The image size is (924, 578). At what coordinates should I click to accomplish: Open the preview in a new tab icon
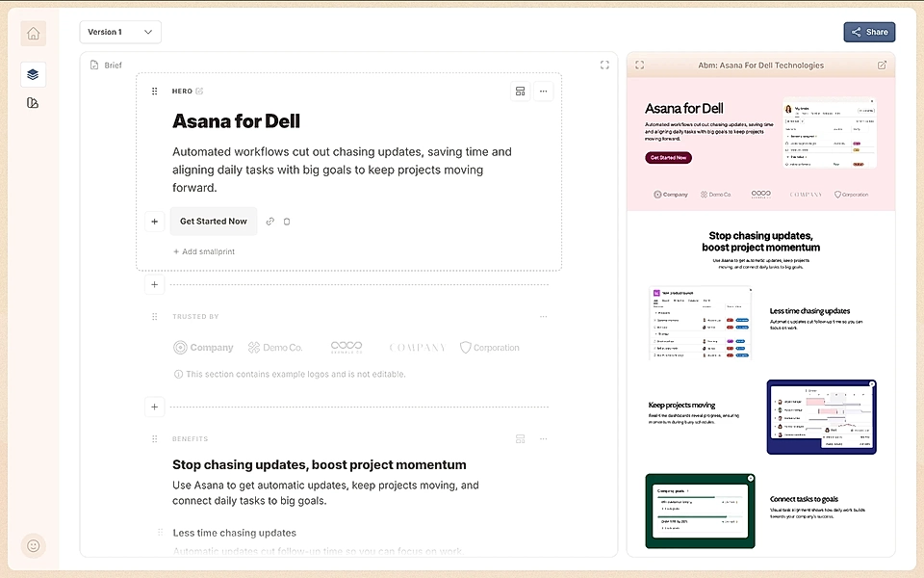pos(882,65)
